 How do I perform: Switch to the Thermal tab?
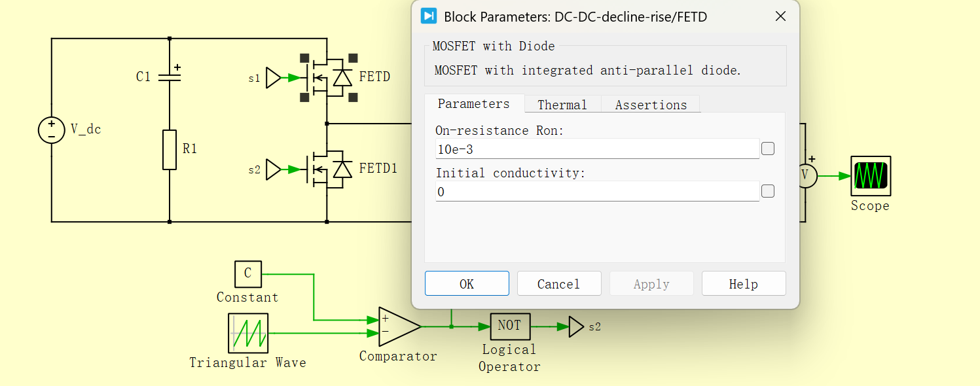[x=562, y=105]
